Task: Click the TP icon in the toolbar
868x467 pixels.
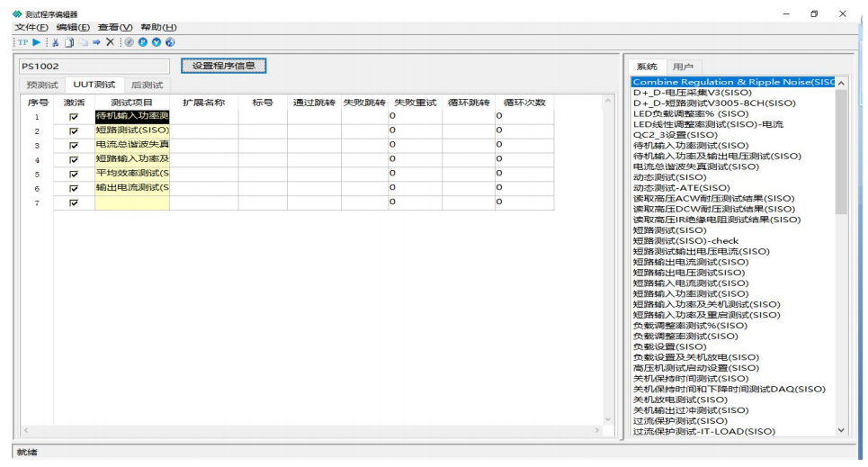Action: (22, 41)
